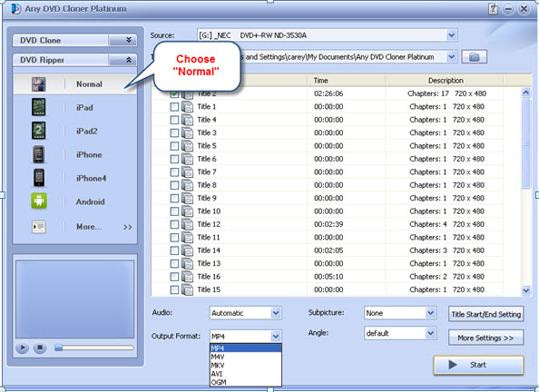The image size is (539, 392).
Task: Click the Any DVD Cloner app logo
Action: pyautogui.click(x=15, y=8)
